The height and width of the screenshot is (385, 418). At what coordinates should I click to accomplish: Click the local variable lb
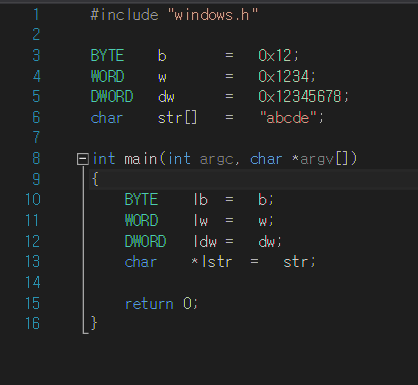[201, 200]
